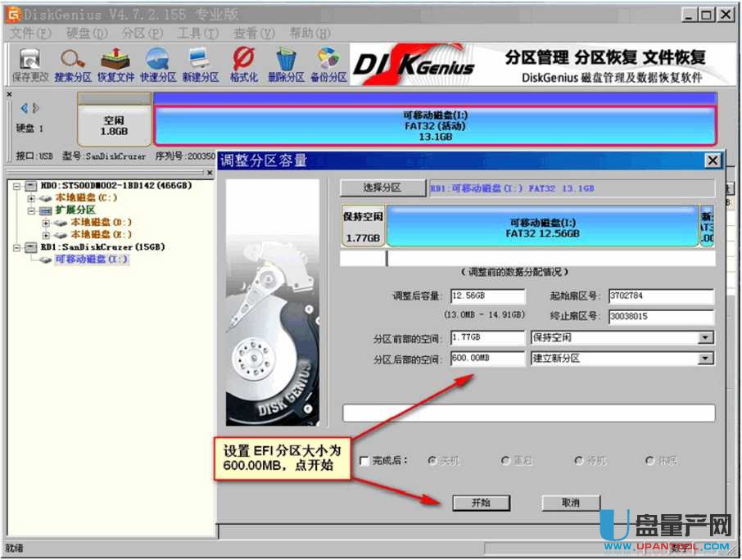Image resolution: width=742 pixels, height=560 pixels.
Task: Select 本地磁盘 (C:) in the tree
Action: click(86, 197)
